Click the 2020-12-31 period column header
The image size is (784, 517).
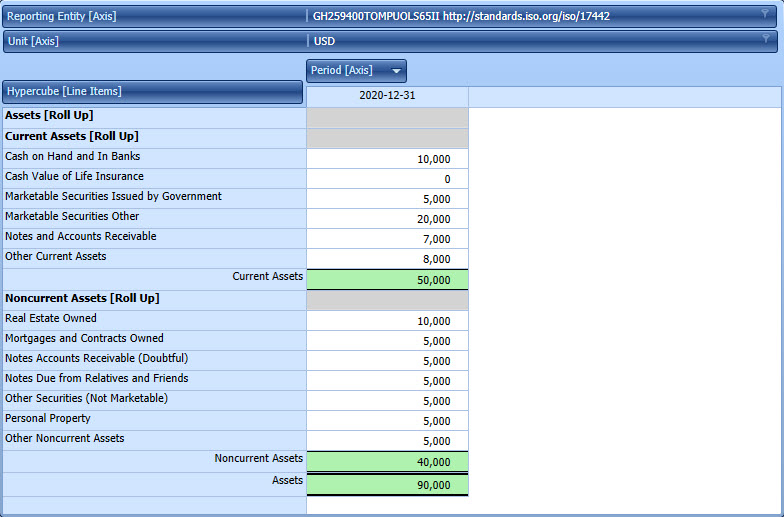click(x=388, y=96)
